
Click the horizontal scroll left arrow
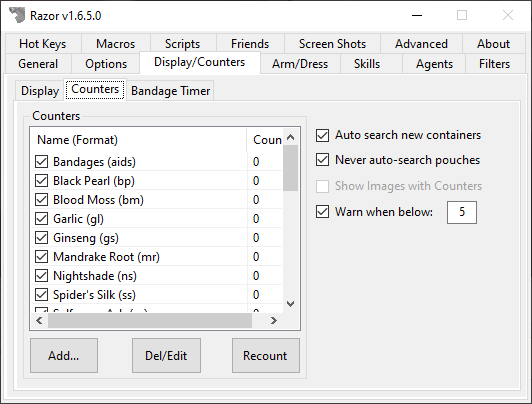tap(39, 321)
